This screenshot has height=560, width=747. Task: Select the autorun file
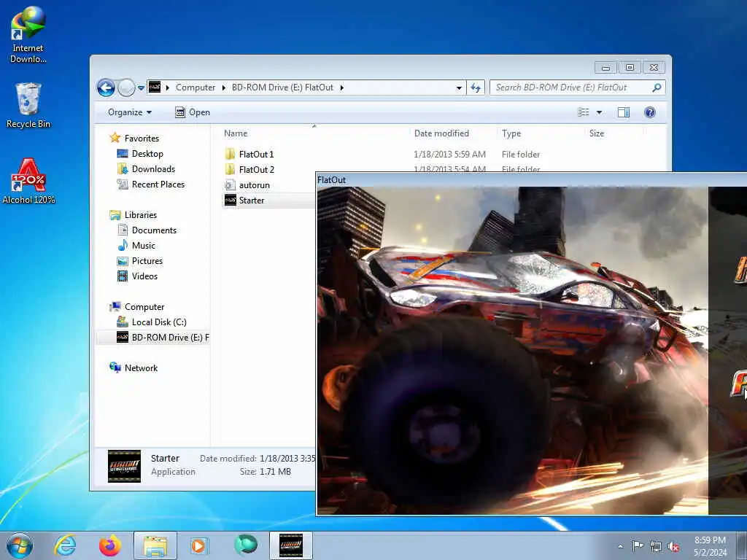(254, 185)
